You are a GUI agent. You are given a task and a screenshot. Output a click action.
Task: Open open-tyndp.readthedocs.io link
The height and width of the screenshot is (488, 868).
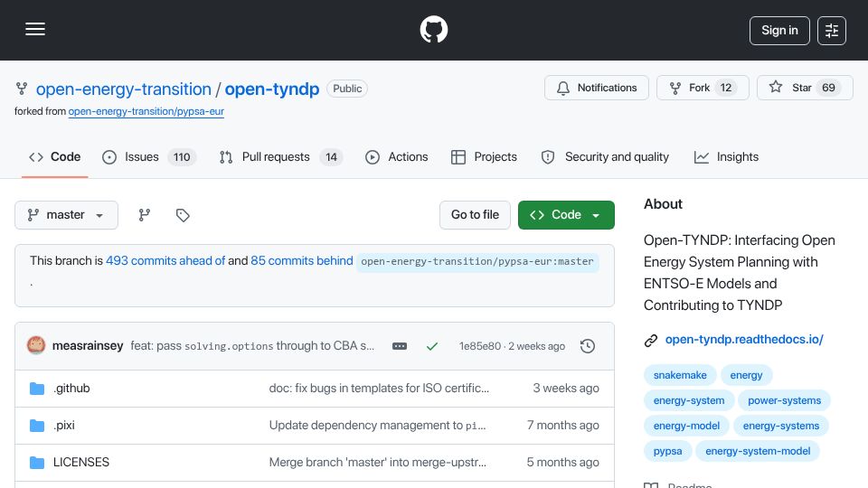(744, 339)
